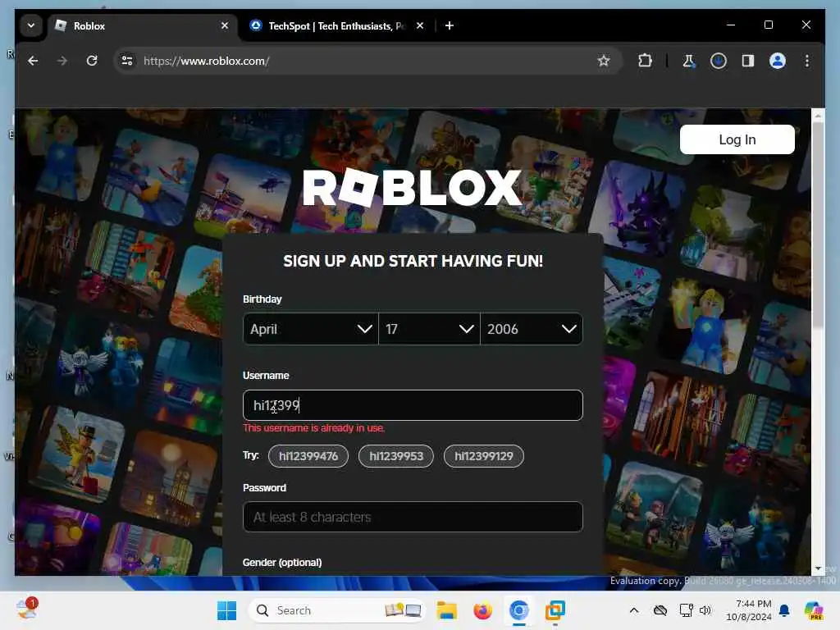
Task: Click the 'Gender (optional)' label
Action: point(282,563)
